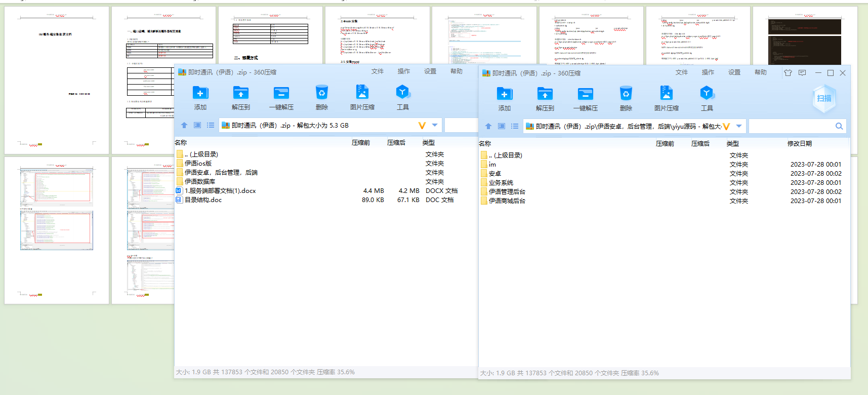
Task: Click search input field in right window
Action: pyautogui.click(x=791, y=126)
